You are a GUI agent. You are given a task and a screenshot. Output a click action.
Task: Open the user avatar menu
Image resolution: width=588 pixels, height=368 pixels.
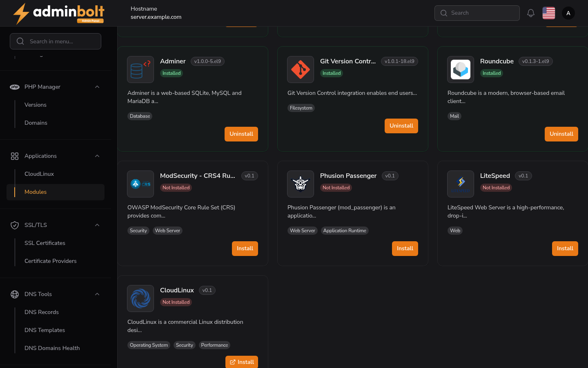pos(568,13)
